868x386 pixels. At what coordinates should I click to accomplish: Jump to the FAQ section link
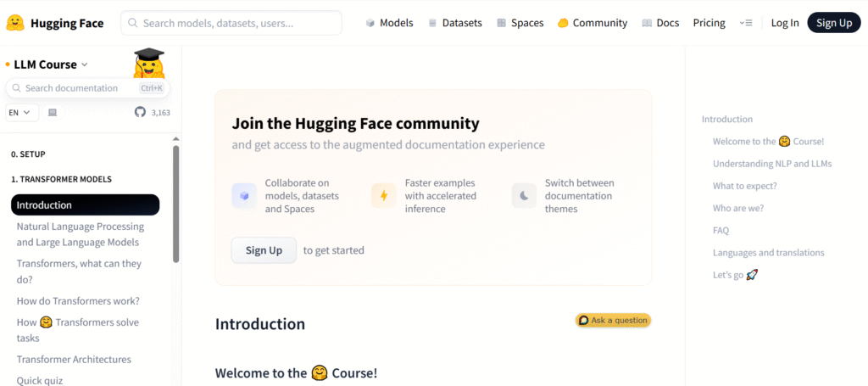coord(721,231)
